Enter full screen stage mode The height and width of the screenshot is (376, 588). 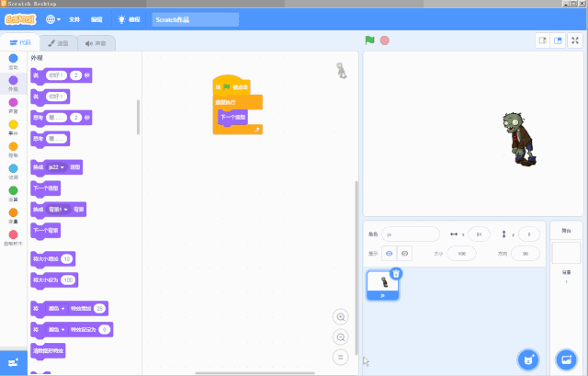(x=575, y=40)
